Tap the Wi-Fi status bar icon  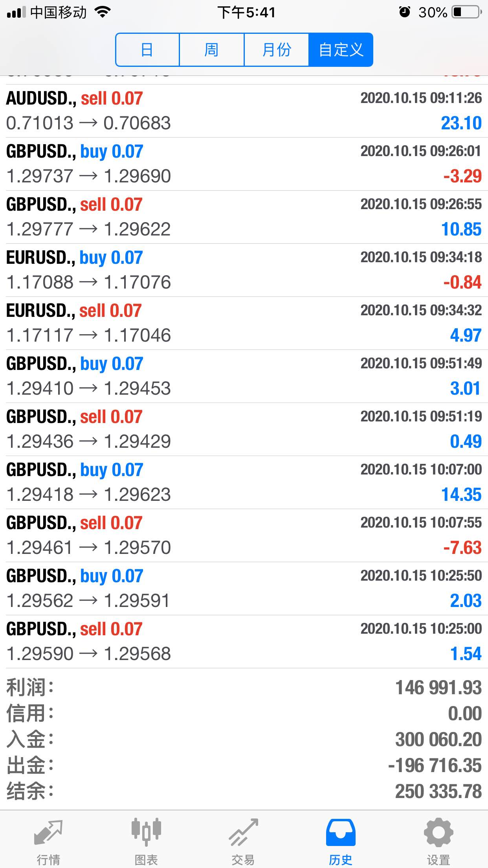click(x=103, y=12)
